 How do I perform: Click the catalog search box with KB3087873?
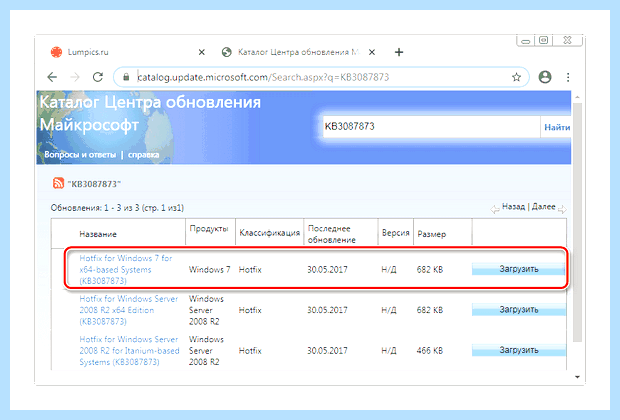pos(431,127)
